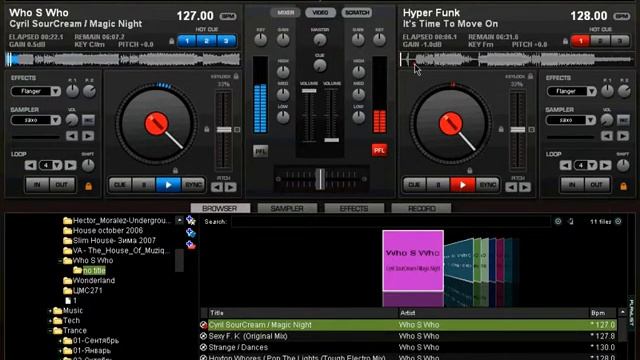Pause the left deck
Viewport: 640px width, 360px height.
pos(144,185)
